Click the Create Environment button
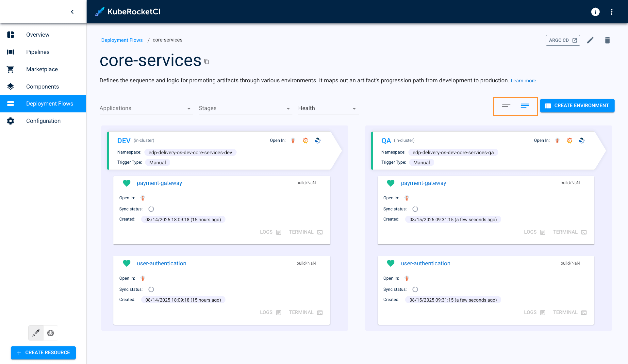The height and width of the screenshot is (364, 628). point(577,106)
